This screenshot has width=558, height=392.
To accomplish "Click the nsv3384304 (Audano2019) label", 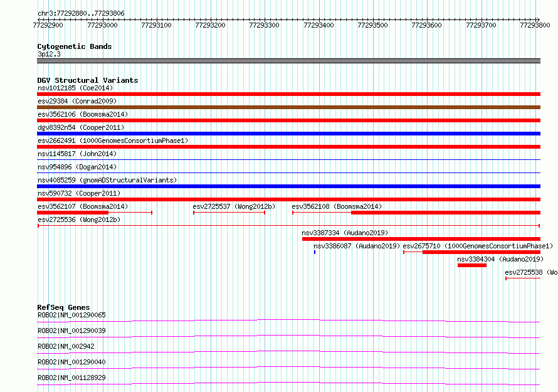I will [x=500, y=259].
